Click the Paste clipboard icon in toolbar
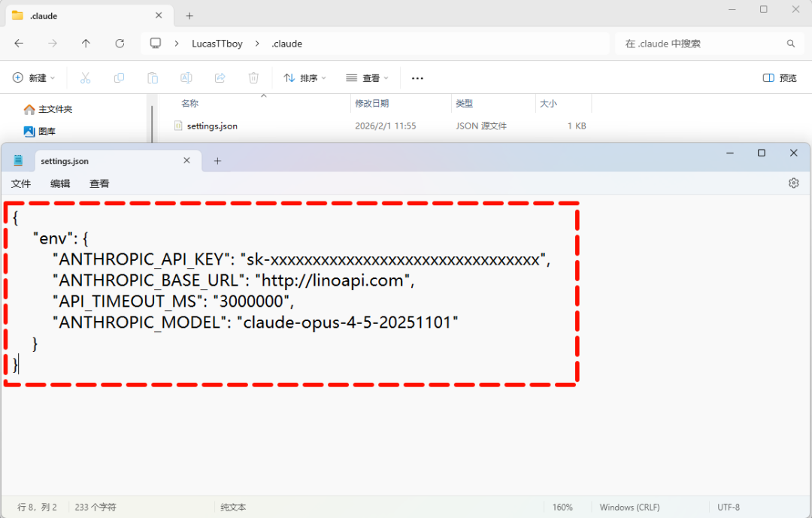812x518 pixels. coord(153,78)
